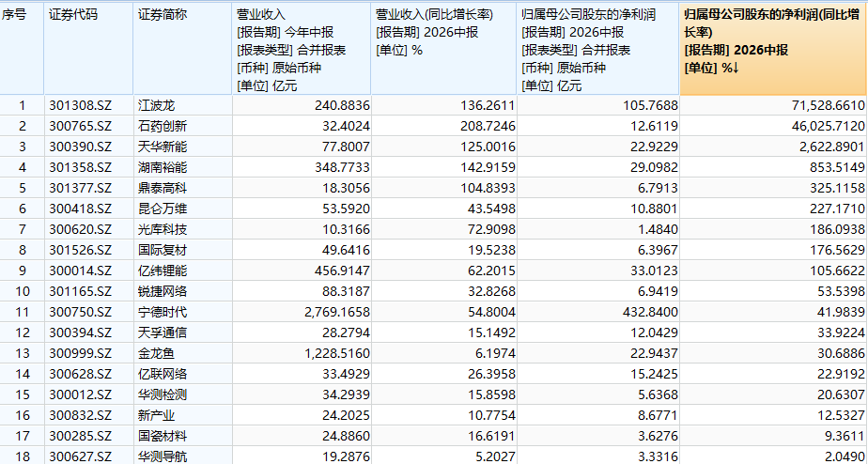
Task: Click 华测导航 in the name column
Action: pyautogui.click(x=163, y=456)
